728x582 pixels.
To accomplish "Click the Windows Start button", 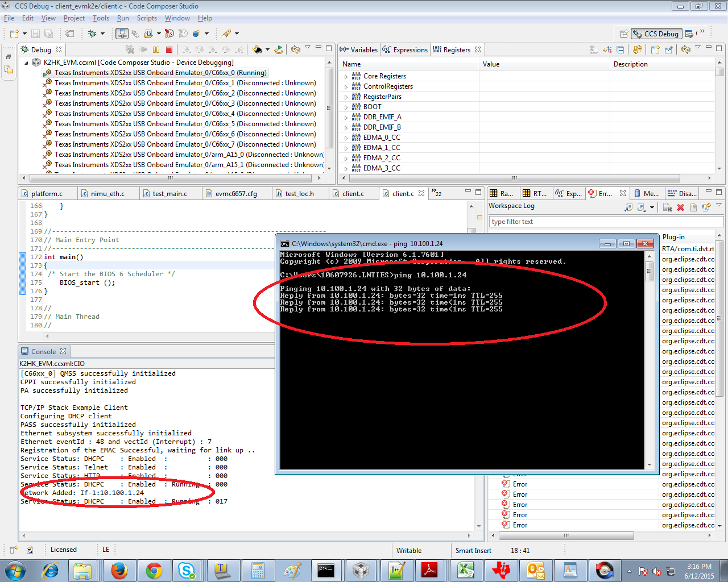I will 14,570.
